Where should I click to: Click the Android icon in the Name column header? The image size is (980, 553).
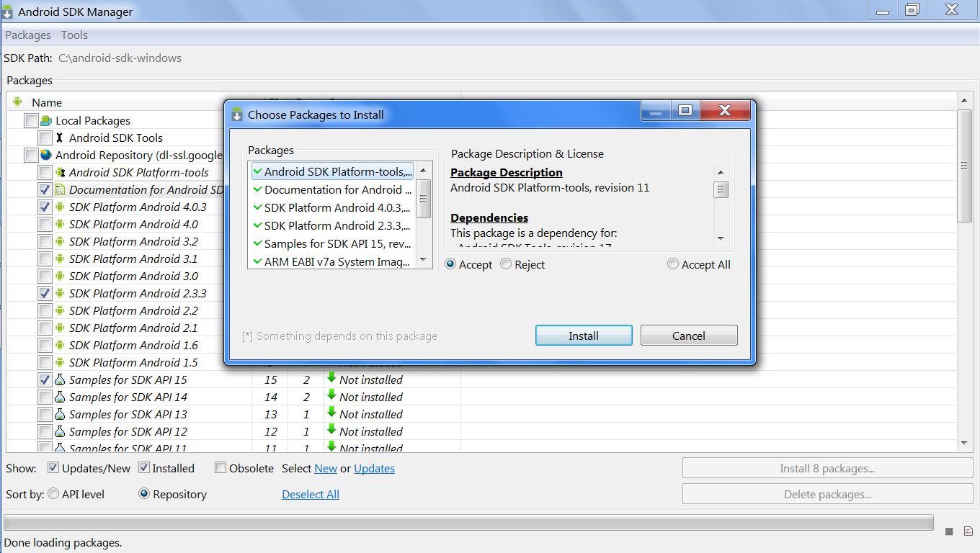click(18, 102)
